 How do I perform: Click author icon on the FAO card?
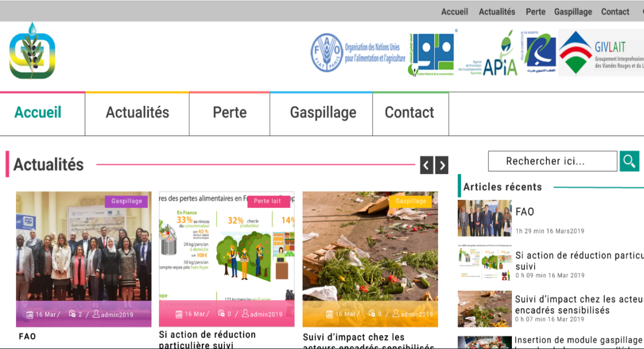(x=96, y=314)
